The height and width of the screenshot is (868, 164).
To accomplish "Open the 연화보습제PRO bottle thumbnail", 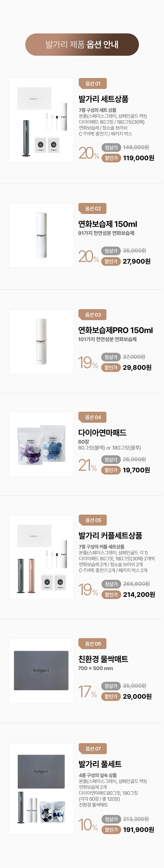I will click(41, 341).
